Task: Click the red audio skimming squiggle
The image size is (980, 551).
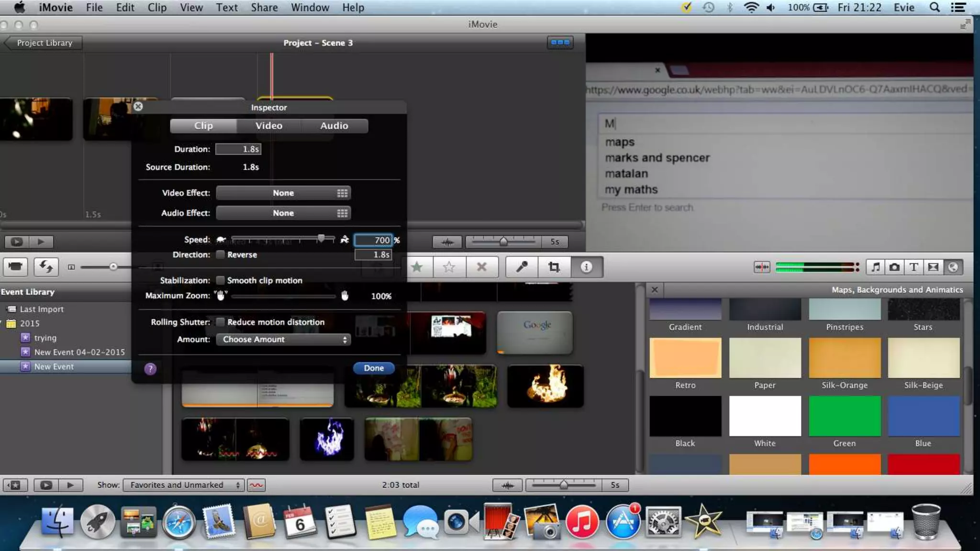Action: click(256, 485)
